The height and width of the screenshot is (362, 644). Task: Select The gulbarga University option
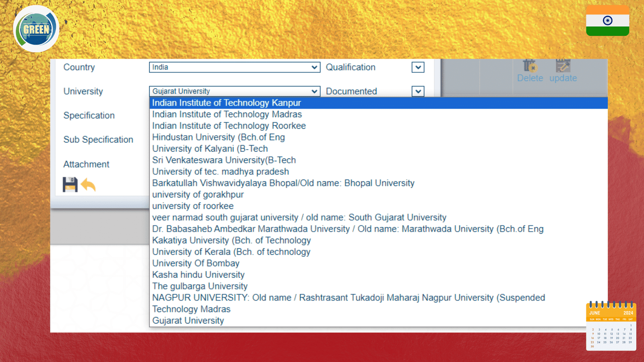200,286
